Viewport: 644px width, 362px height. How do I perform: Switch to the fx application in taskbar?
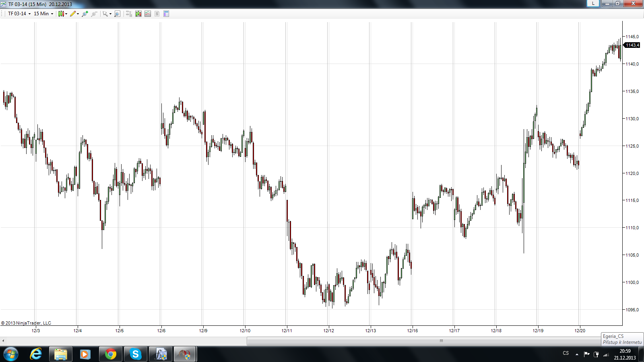click(x=161, y=354)
